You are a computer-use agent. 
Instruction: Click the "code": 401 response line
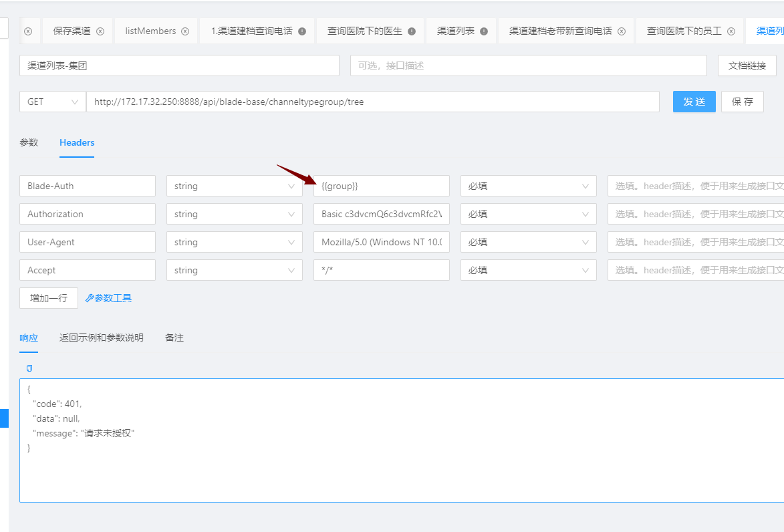(57, 404)
